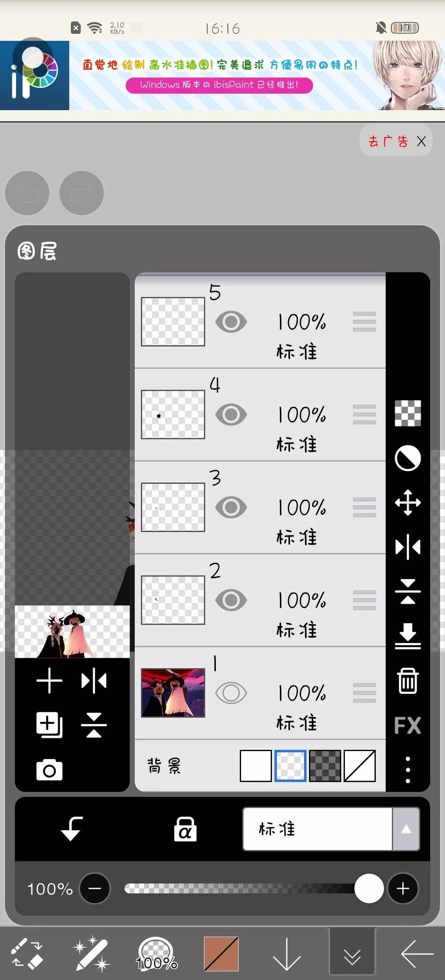445x980 pixels.
Task: Increase opacity with the plus button
Action: [403, 888]
